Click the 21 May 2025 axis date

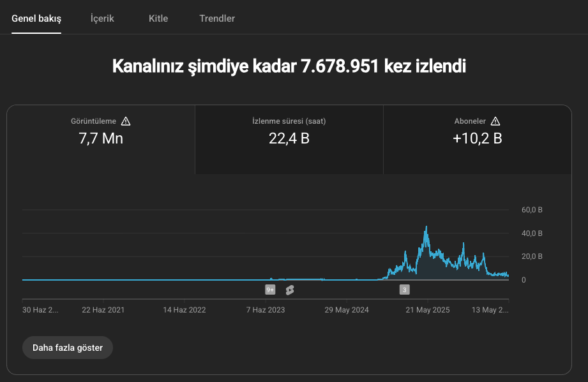coord(428,310)
